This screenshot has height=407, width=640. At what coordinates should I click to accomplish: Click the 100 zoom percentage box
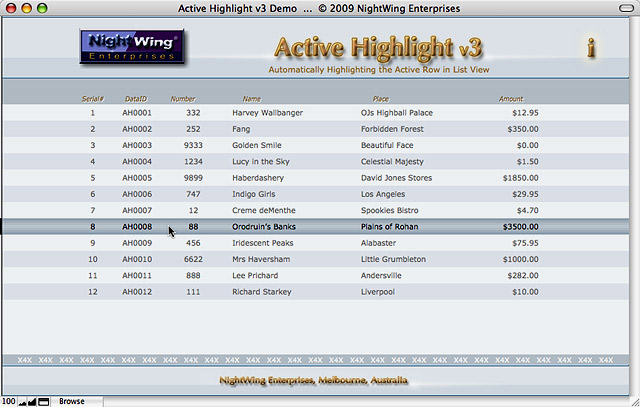9,402
